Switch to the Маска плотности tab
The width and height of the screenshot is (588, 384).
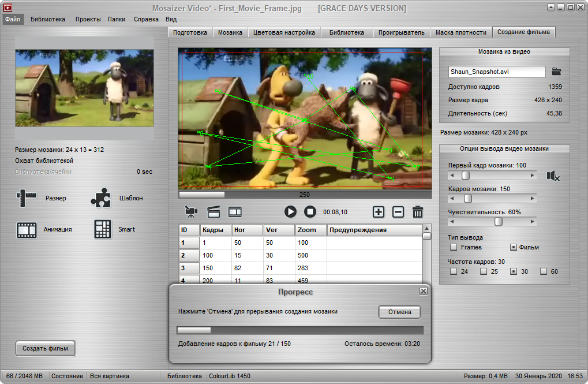(x=461, y=32)
